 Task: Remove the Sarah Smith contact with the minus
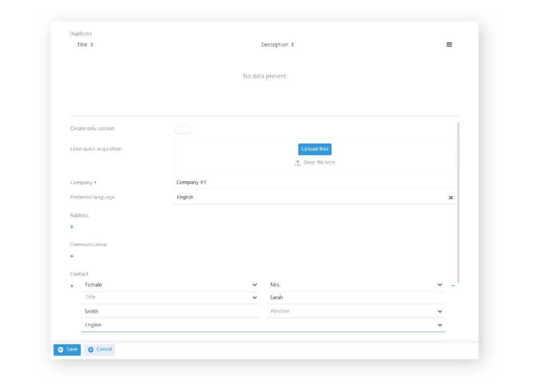tap(453, 286)
